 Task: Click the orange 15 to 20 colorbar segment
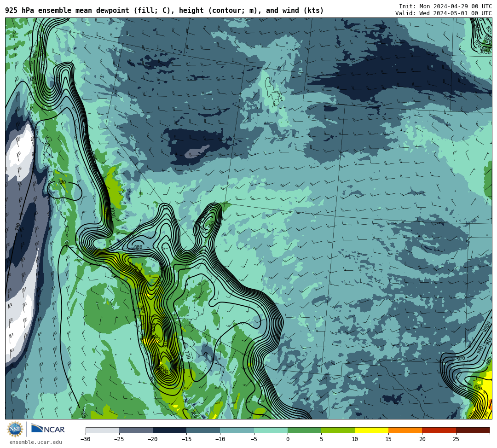[x=405, y=430]
